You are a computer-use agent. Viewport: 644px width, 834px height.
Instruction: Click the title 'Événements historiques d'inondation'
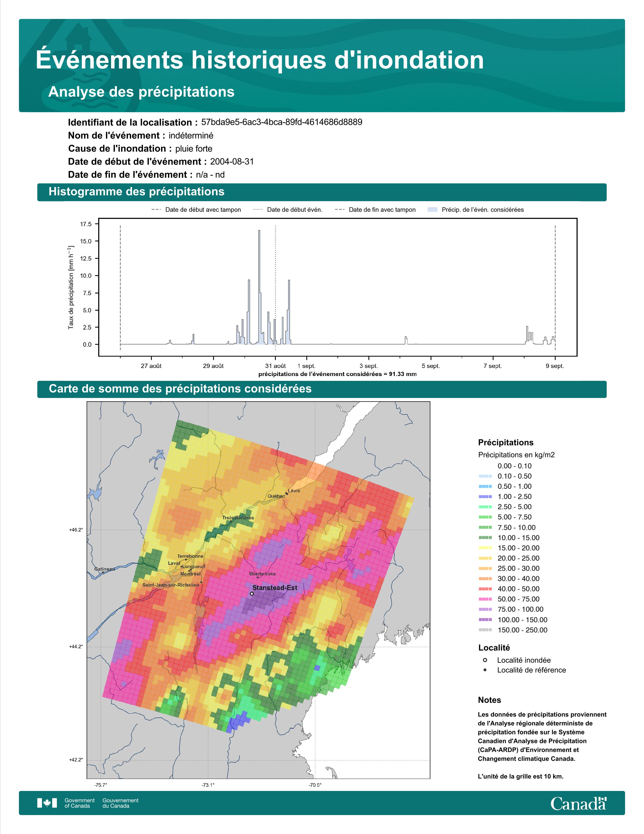click(x=260, y=60)
